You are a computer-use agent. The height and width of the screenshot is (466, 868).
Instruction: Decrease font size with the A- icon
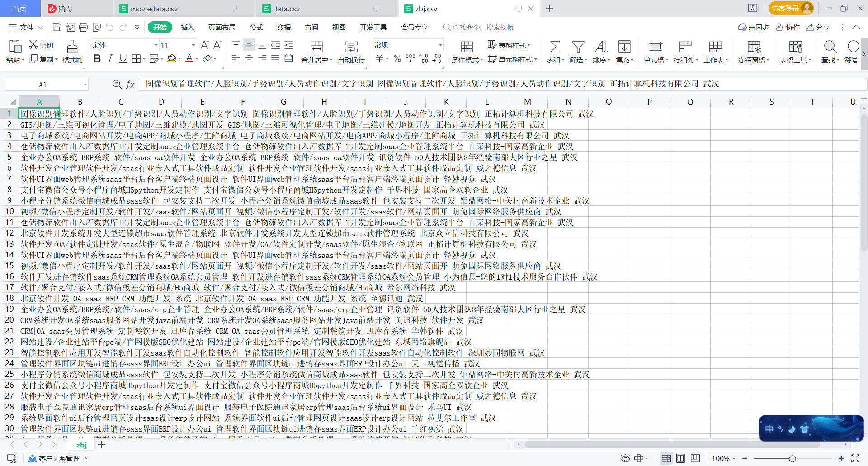pos(218,45)
